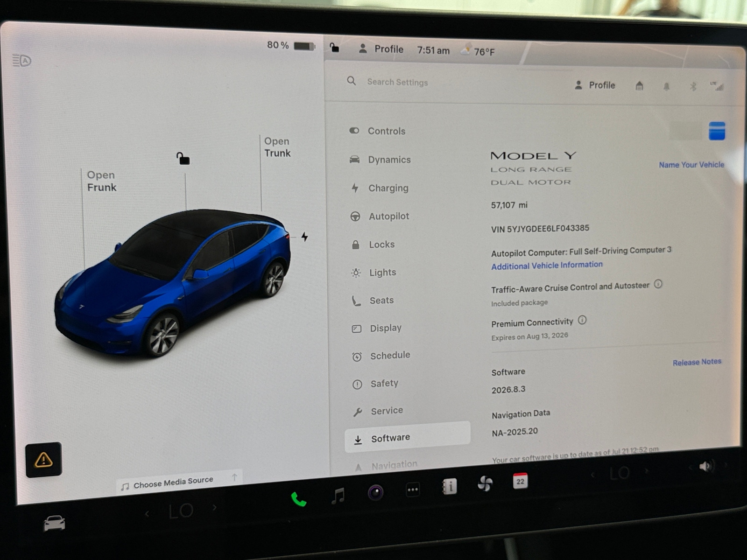Tap the charge port lightning icon
747x560 pixels.
(304, 237)
